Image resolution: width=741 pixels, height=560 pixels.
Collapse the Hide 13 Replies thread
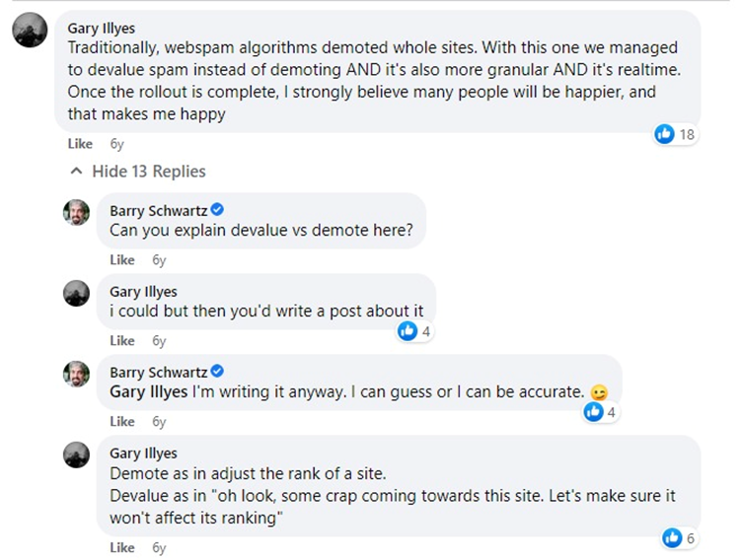(x=136, y=172)
